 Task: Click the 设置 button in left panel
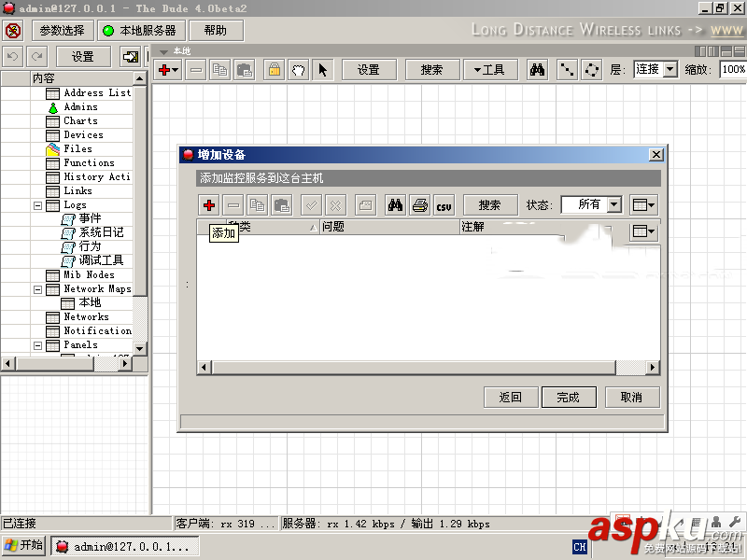click(83, 57)
